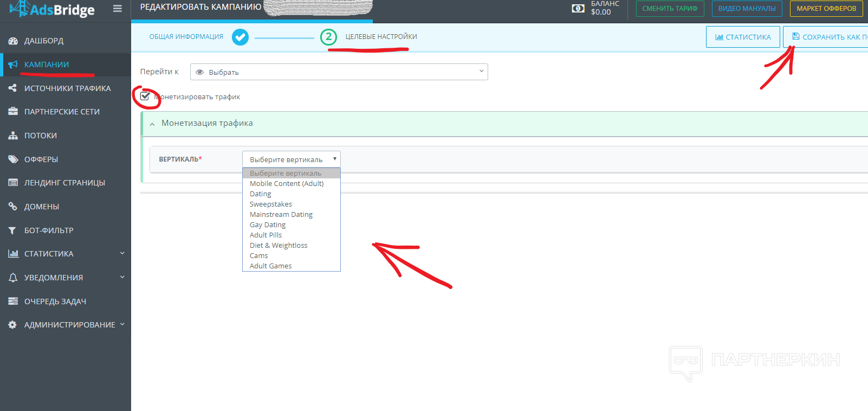The height and width of the screenshot is (411, 868).
Task: Open Лендинг страницы in the sidebar
Action: 66,183
